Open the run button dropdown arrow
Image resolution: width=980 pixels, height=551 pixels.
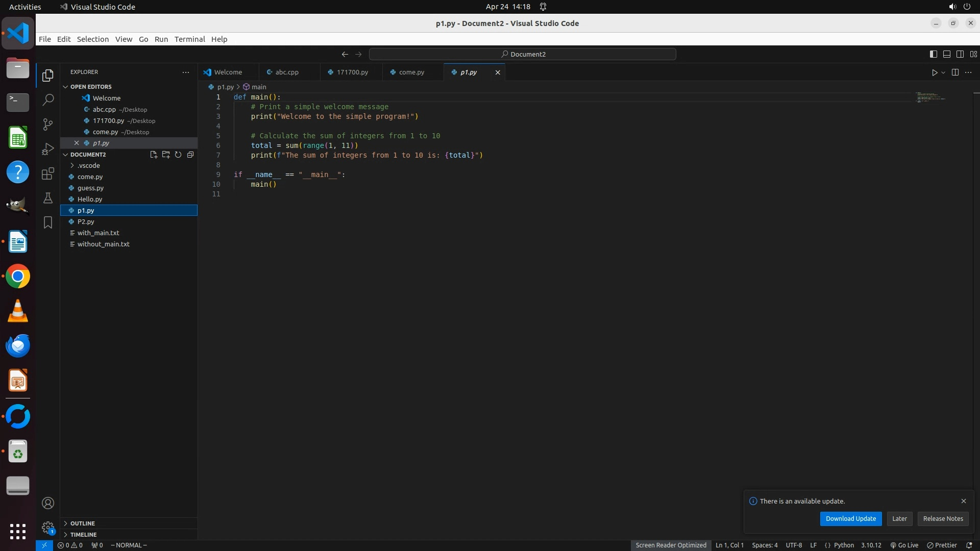pos(943,72)
